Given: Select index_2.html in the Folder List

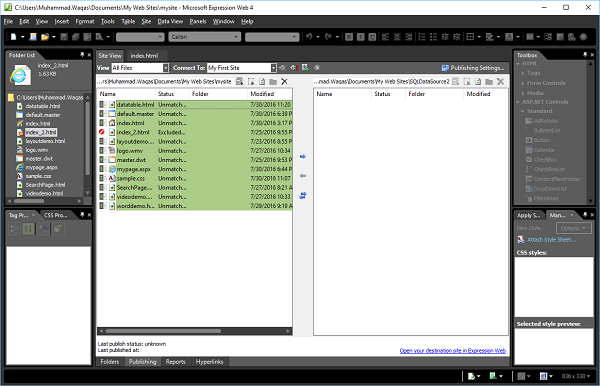Looking at the screenshot, I should coord(41,132).
